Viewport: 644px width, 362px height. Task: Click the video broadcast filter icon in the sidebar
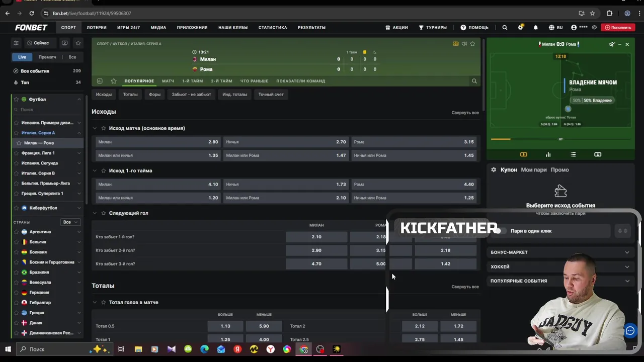(x=64, y=43)
